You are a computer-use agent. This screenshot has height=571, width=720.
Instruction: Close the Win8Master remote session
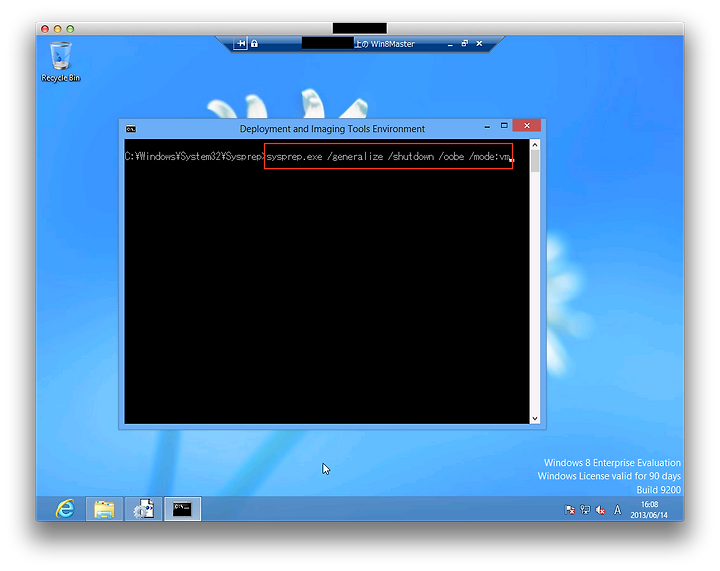pos(479,44)
